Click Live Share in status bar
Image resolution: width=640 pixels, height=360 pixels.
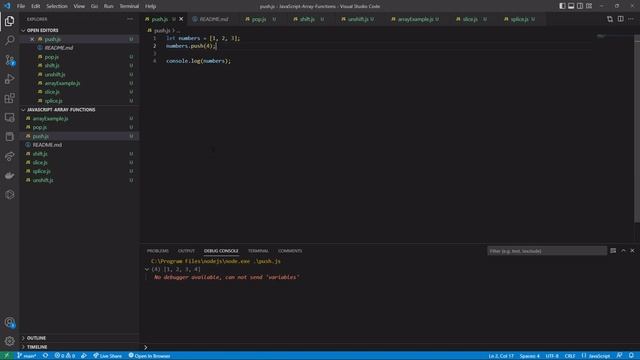coord(107,356)
